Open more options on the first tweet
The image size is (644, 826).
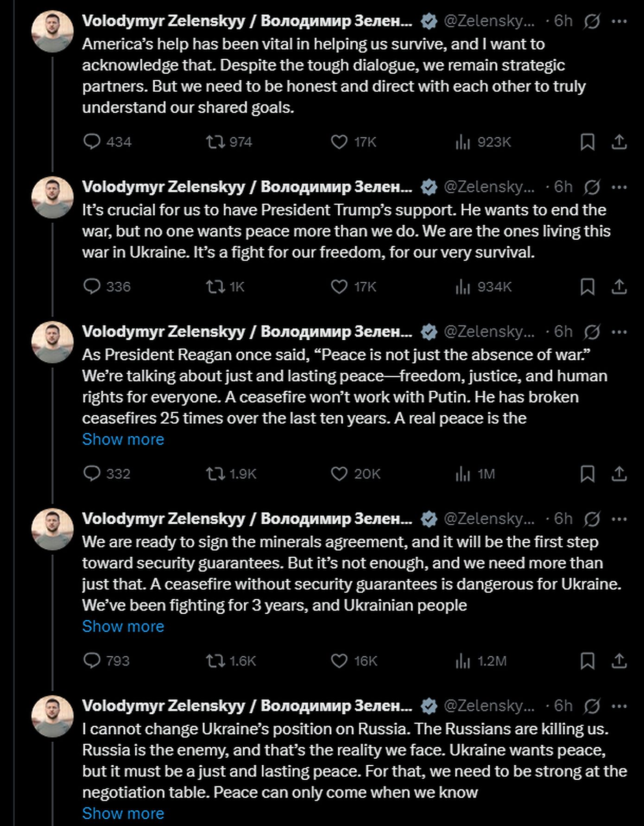coord(619,21)
